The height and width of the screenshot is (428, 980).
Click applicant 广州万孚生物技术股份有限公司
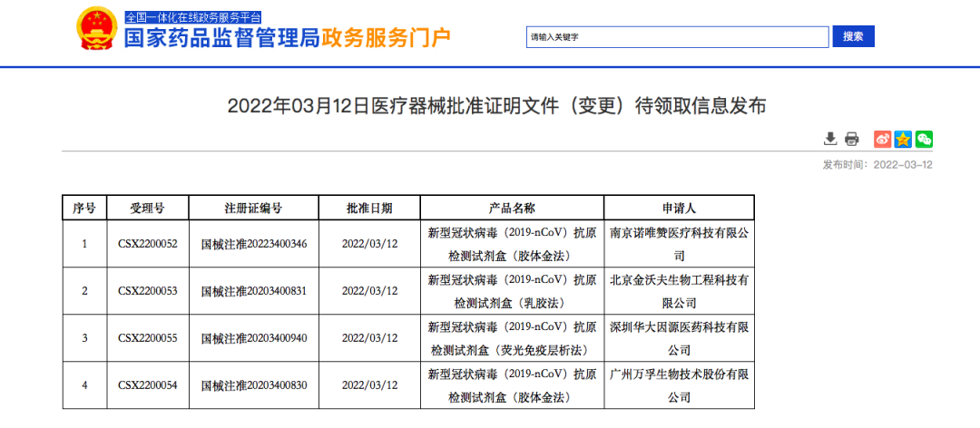click(x=679, y=385)
